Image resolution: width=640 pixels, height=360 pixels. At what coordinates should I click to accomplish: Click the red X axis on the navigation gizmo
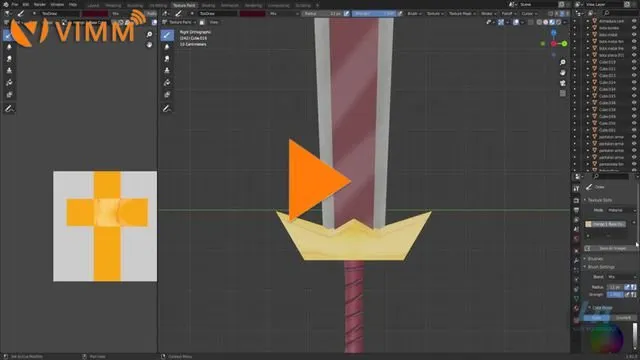(x=553, y=44)
